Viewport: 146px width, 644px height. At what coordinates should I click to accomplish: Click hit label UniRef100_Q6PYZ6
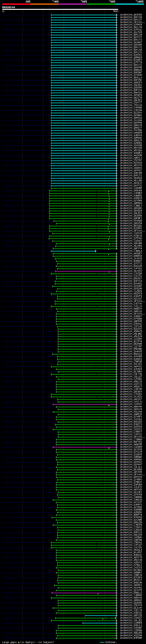click(x=131, y=615)
